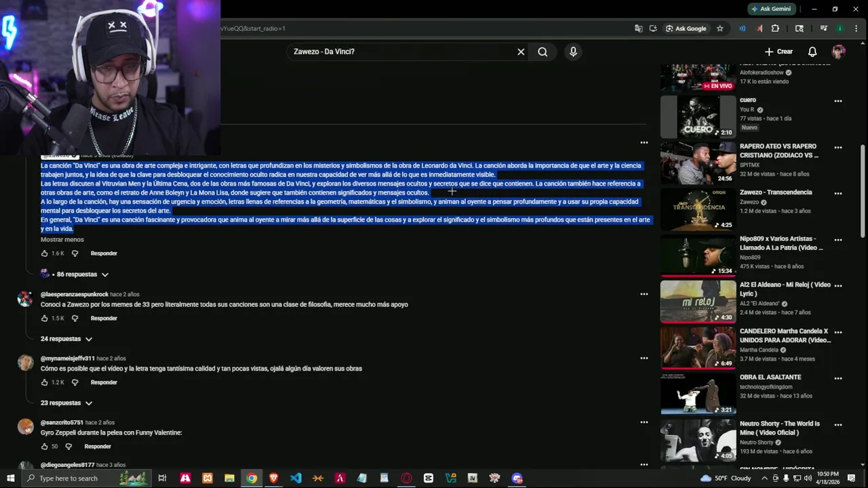
Task: Open the Alofokeradioshow live stream thumbnail
Action: tap(698, 77)
